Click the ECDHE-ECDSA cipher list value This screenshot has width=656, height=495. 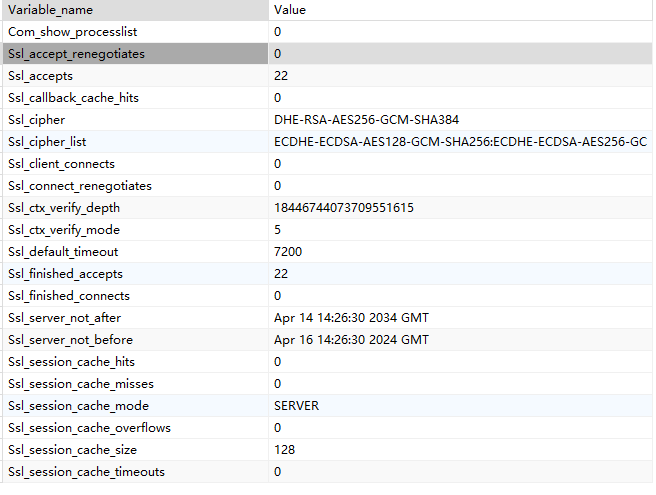pos(460,142)
